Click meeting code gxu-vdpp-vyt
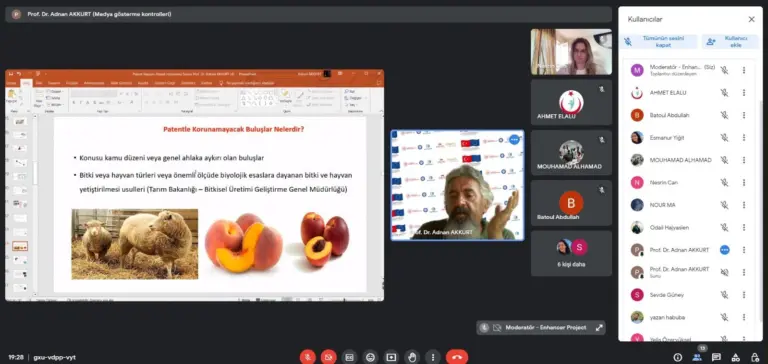The image size is (768, 364). pos(54,358)
